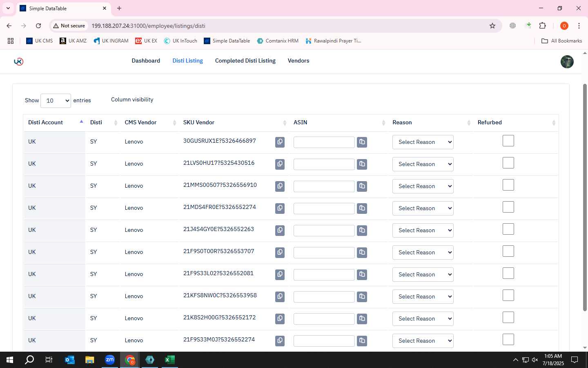Image resolution: width=588 pixels, height=368 pixels.
Task: Click ASIN paste icon in row 21LVS0HU17?5325430516
Action: 362,164
